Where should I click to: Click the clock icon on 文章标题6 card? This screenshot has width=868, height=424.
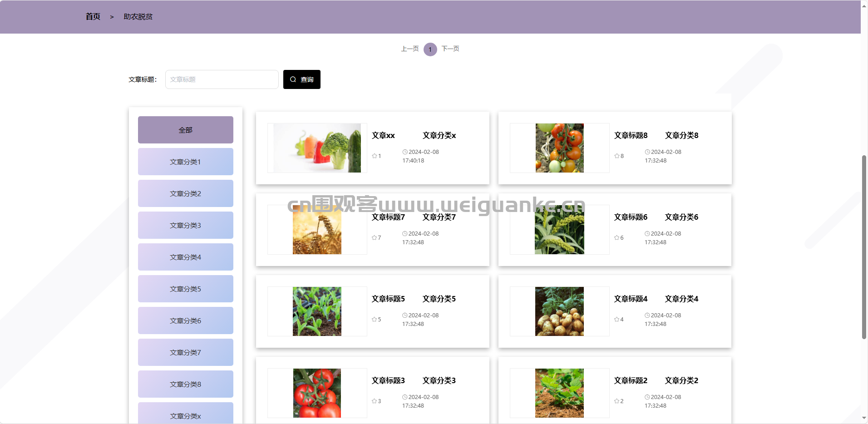point(647,233)
